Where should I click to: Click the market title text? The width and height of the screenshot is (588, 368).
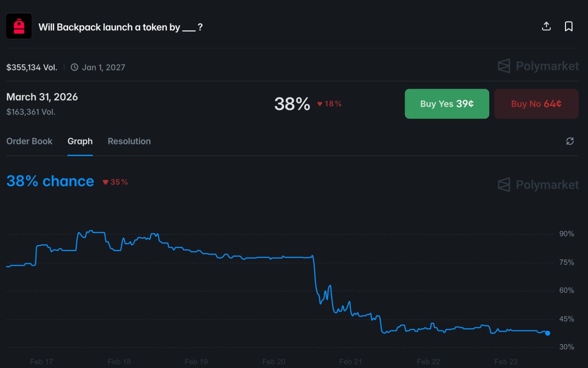click(120, 27)
